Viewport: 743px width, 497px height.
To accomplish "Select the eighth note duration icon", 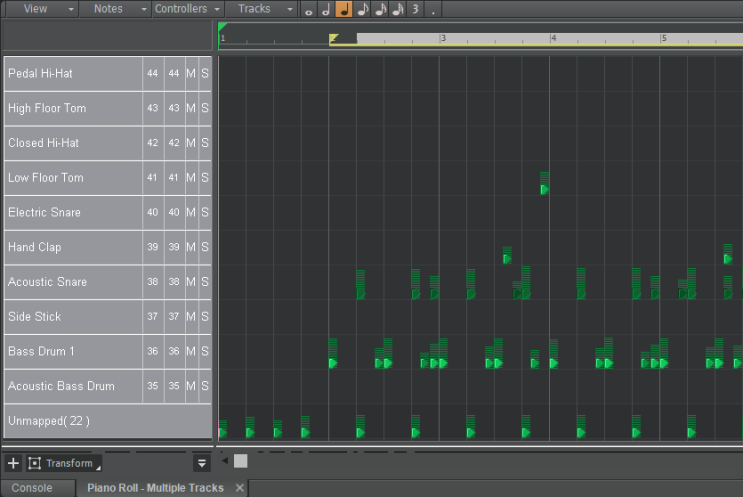I will pyautogui.click(x=362, y=10).
